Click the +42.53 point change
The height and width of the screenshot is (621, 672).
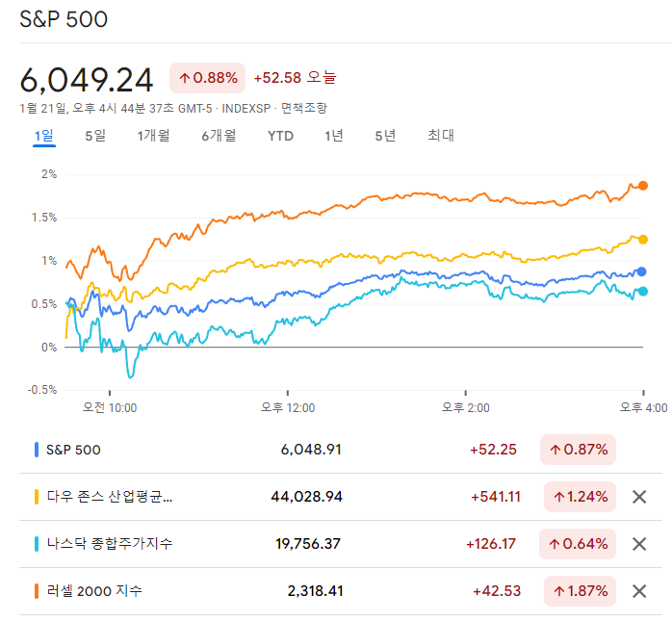tap(497, 591)
